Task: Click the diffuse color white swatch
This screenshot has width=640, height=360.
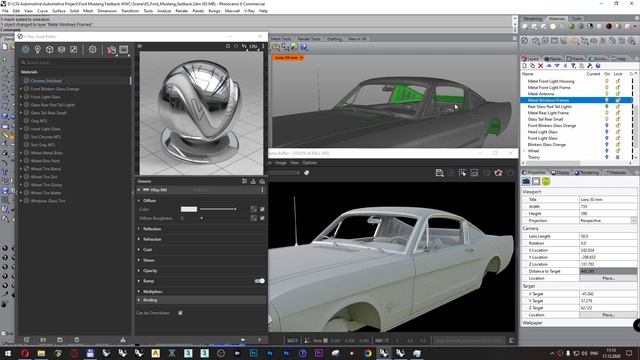Action: 189,209
